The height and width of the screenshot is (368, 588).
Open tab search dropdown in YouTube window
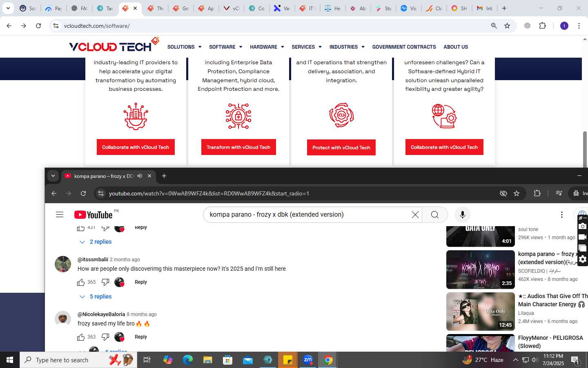click(x=53, y=176)
